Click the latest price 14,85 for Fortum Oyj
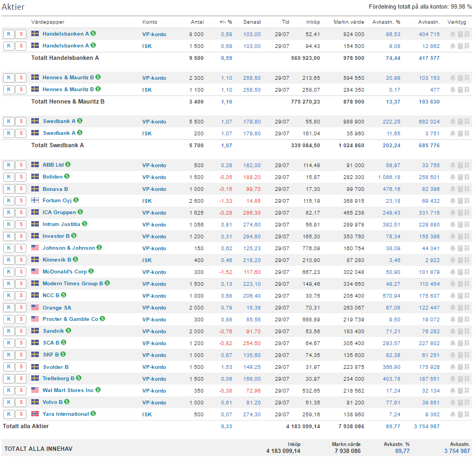 pyautogui.click(x=253, y=201)
